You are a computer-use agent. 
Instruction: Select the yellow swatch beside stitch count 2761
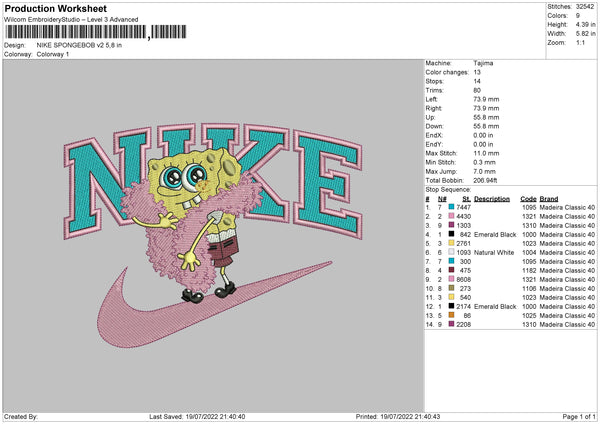tap(452, 243)
